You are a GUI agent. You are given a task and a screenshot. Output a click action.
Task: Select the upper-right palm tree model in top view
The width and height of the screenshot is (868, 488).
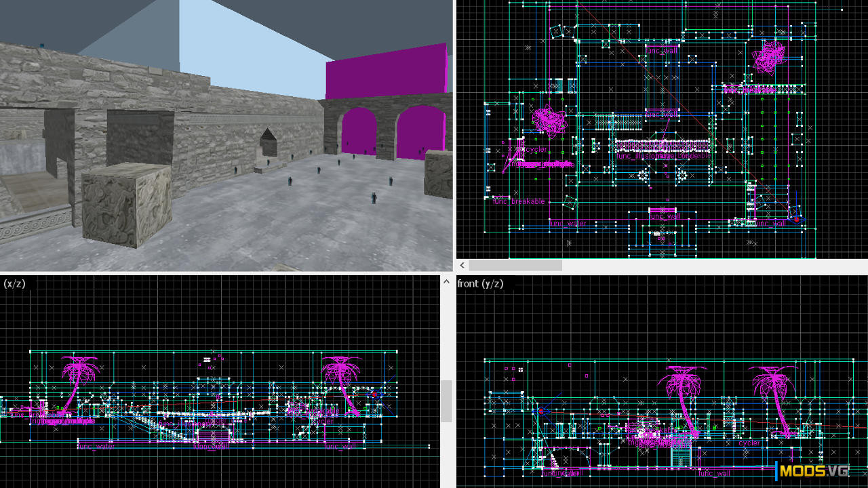click(x=770, y=57)
